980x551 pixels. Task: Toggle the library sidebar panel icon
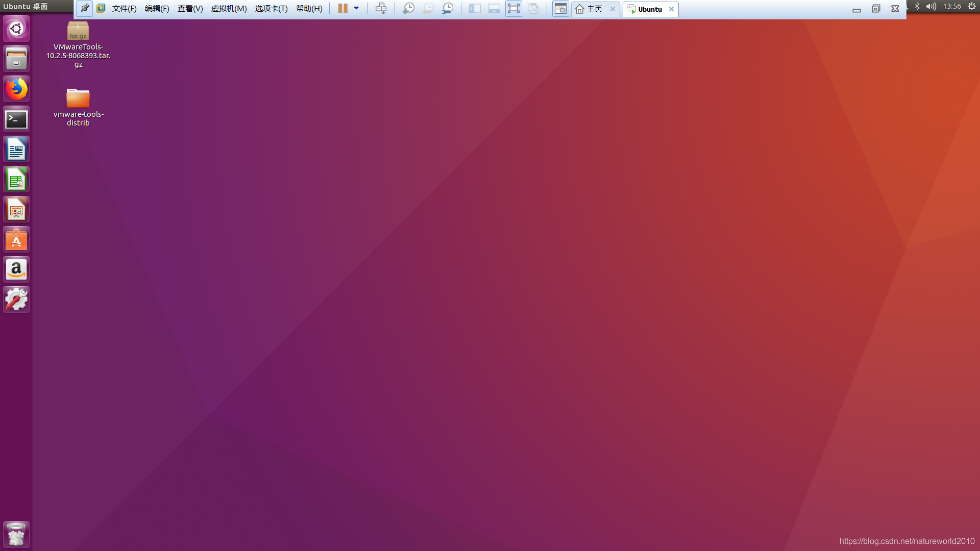click(x=475, y=9)
